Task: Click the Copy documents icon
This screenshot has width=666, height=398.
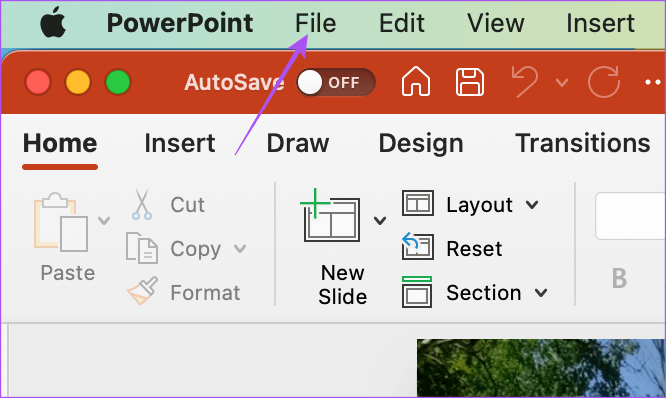Action: click(142, 248)
